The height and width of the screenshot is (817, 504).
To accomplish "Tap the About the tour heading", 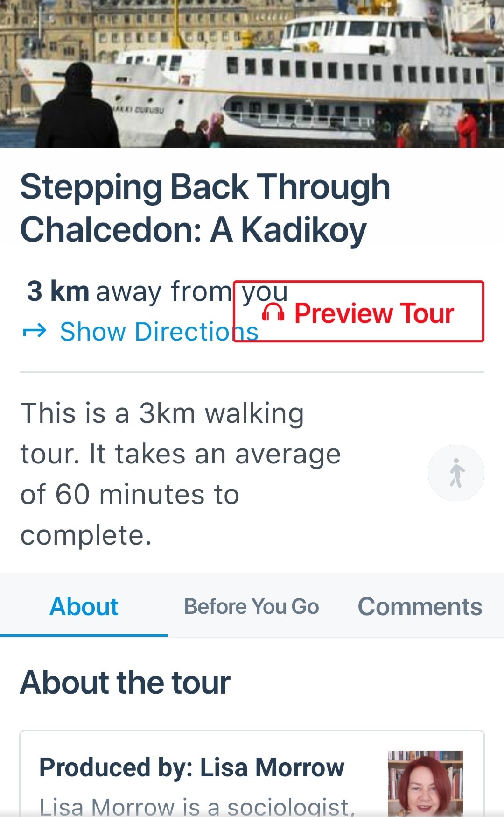I will click(x=126, y=682).
